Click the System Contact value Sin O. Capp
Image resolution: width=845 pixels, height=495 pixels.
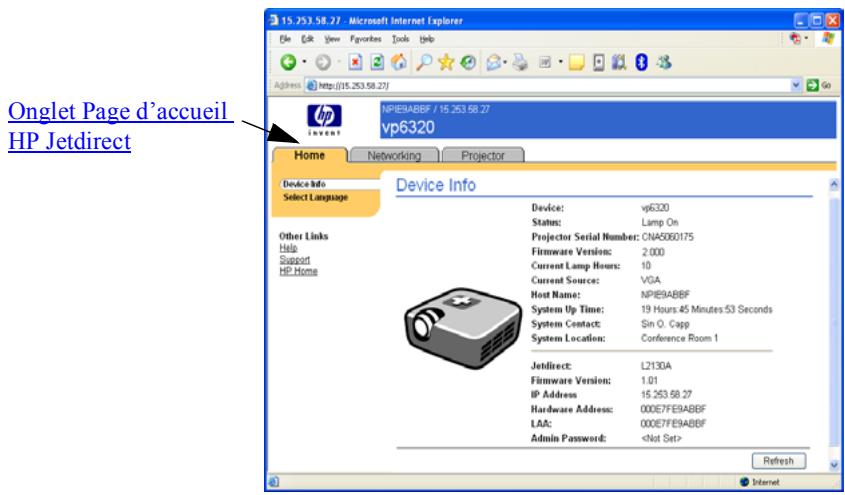tap(665, 324)
